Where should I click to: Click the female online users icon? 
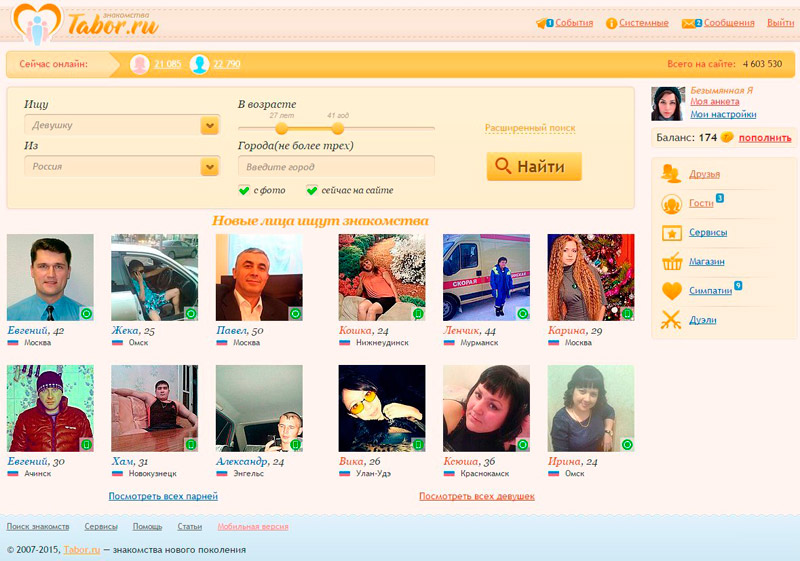point(139,64)
